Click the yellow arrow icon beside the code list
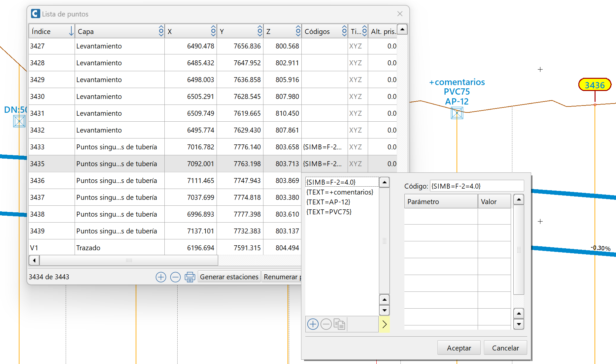 [384, 324]
